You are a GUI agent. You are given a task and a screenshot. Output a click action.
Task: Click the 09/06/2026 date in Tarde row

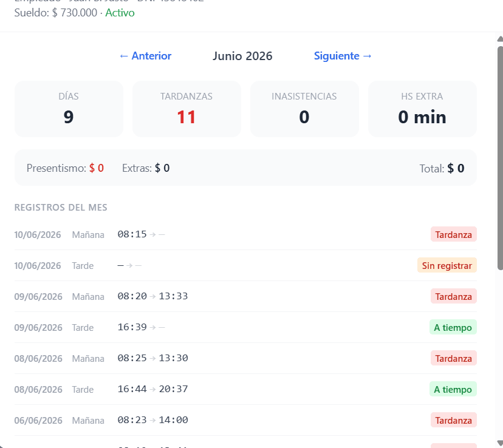38,328
